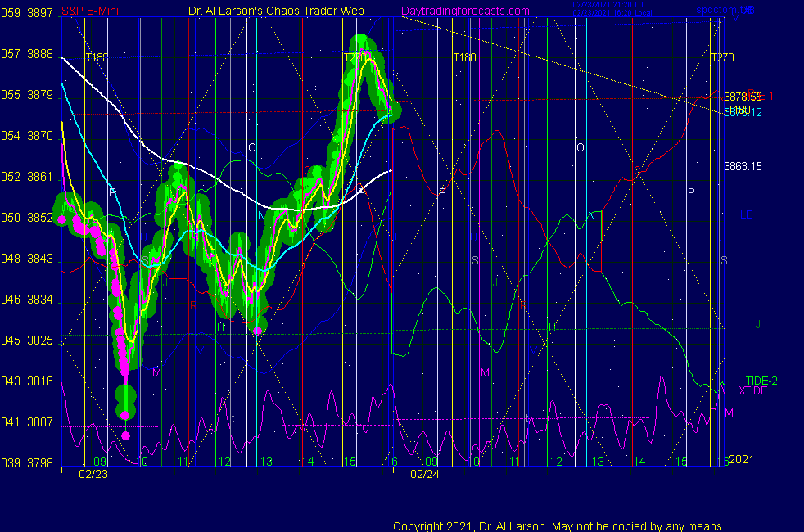Click the '02/24' date label on the time axis
804x532 pixels.
click(425, 474)
